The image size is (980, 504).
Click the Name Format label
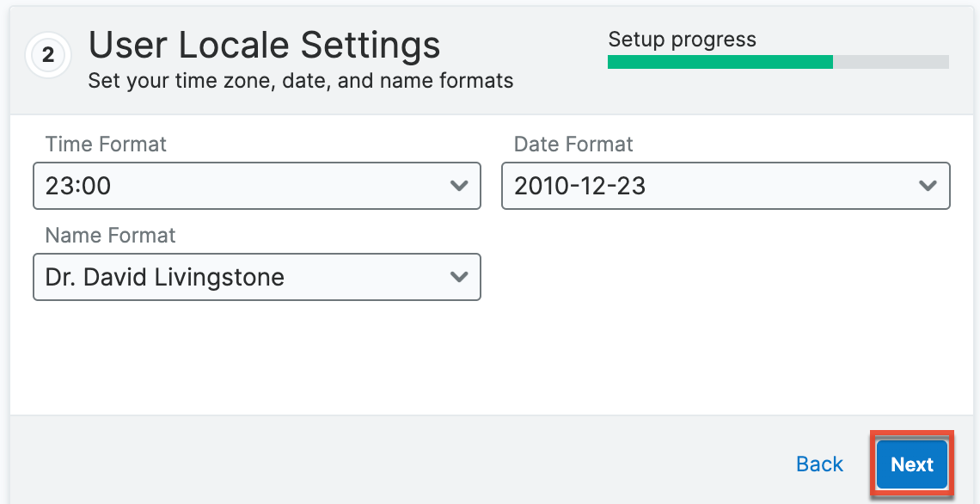(109, 236)
